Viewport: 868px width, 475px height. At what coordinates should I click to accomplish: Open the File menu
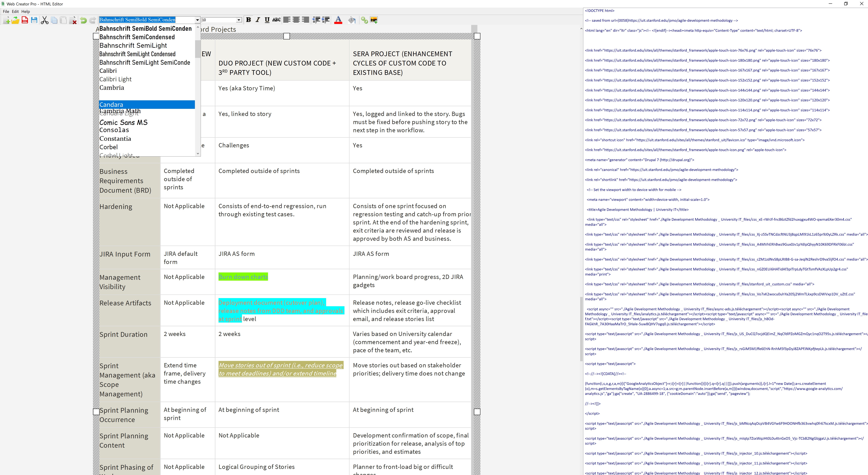6,11
